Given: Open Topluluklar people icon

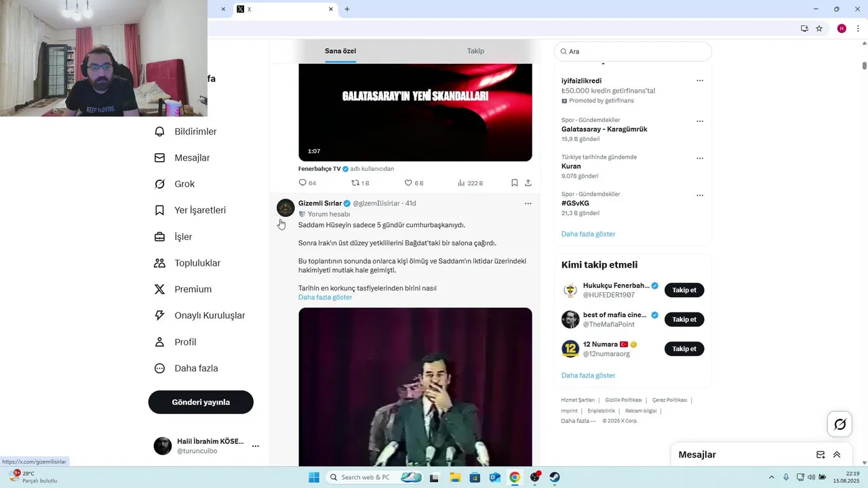Looking at the screenshot, I should [x=160, y=263].
